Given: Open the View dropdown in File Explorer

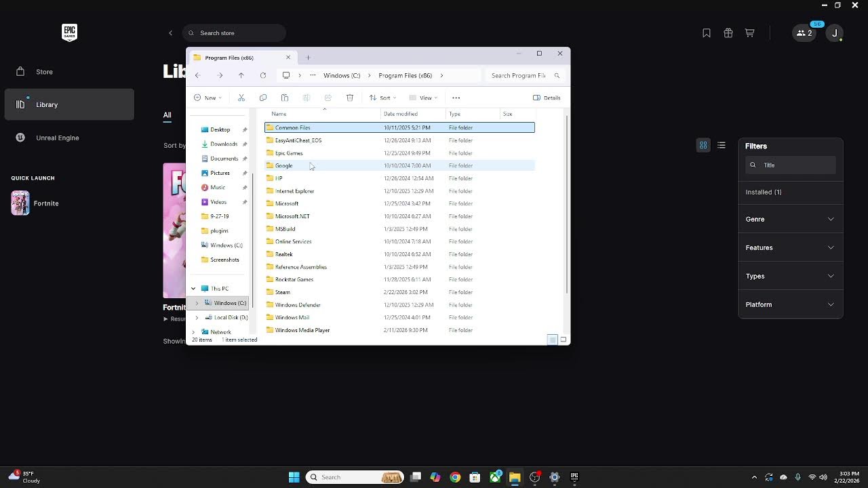Looking at the screenshot, I should click(423, 98).
